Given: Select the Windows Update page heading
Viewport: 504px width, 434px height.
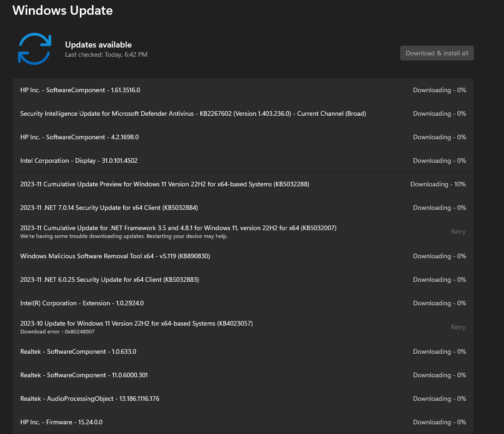Looking at the screenshot, I should pyautogui.click(x=63, y=10).
